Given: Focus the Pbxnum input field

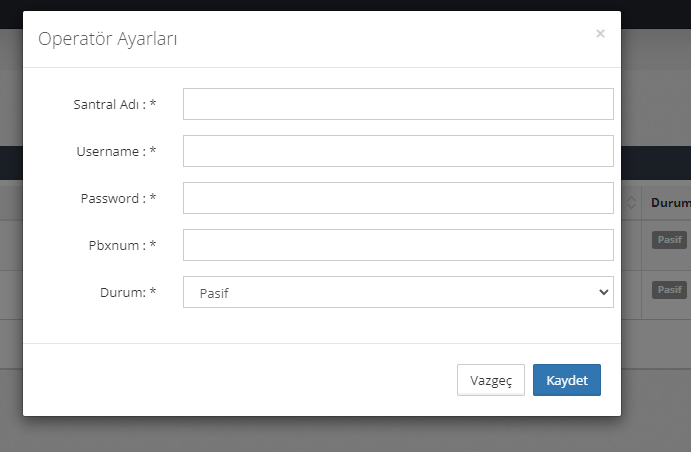Looking at the screenshot, I should click(398, 245).
